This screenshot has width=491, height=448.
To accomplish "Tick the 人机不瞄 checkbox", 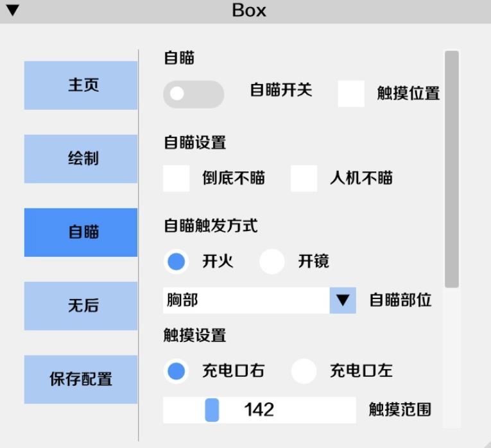I will tap(304, 178).
